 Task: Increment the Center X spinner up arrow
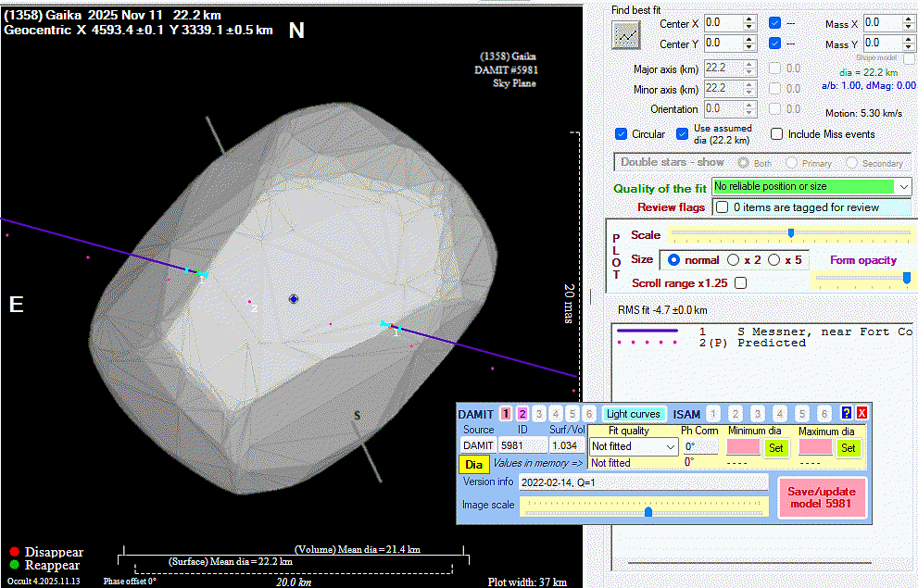(748, 19)
